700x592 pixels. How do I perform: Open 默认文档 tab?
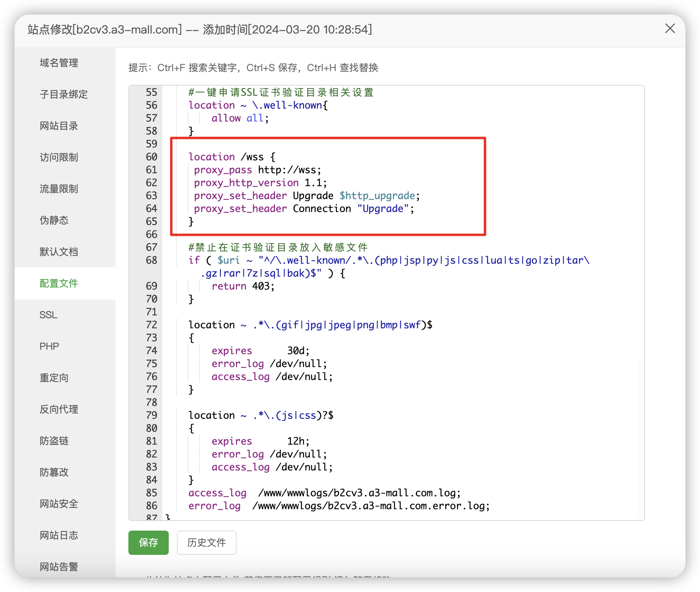tap(59, 252)
